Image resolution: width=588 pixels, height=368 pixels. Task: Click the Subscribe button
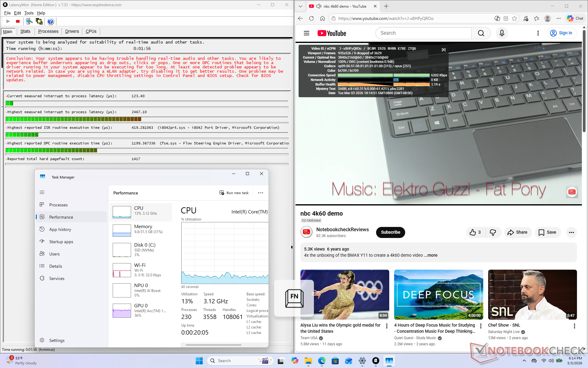[390, 232]
